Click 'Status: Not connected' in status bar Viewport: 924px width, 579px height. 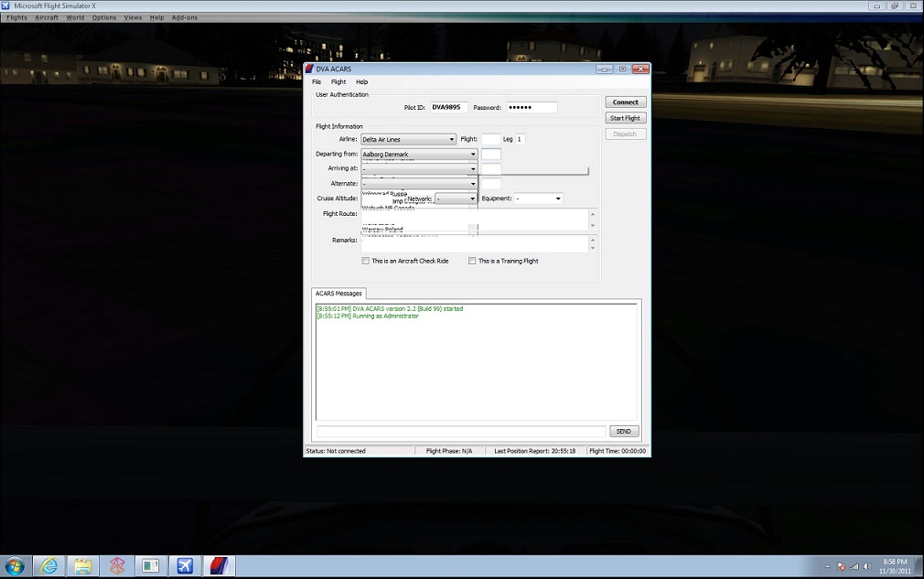(x=336, y=451)
